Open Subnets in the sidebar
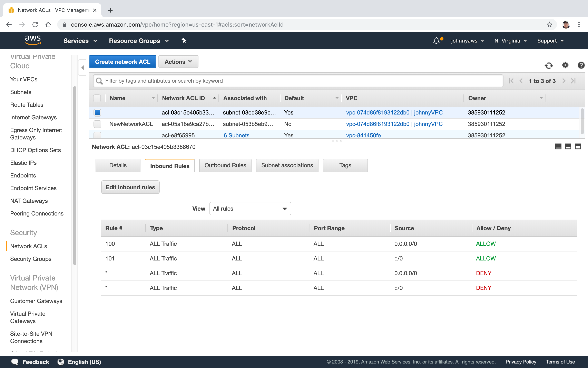This screenshot has height=368, width=588. tap(21, 92)
